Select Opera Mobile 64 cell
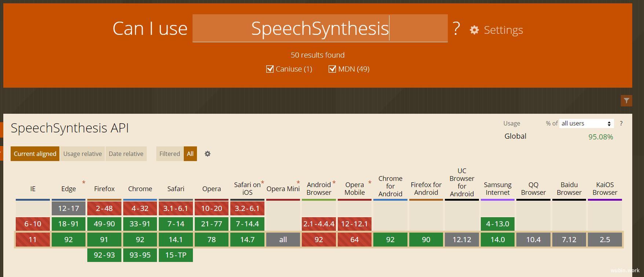Screen dimensions: 644x277 pos(355,240)
